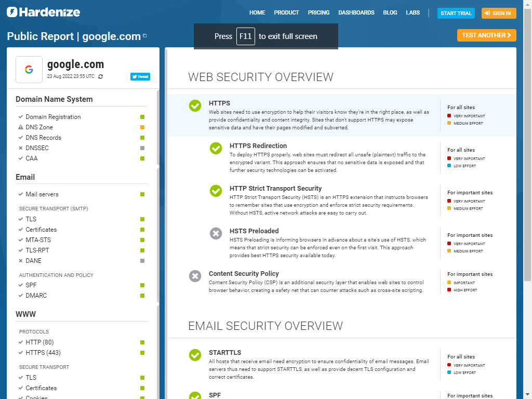Click the Content Security Policy heading
Image resolution: width=532 pixels, height=399 pixels.
244,274
